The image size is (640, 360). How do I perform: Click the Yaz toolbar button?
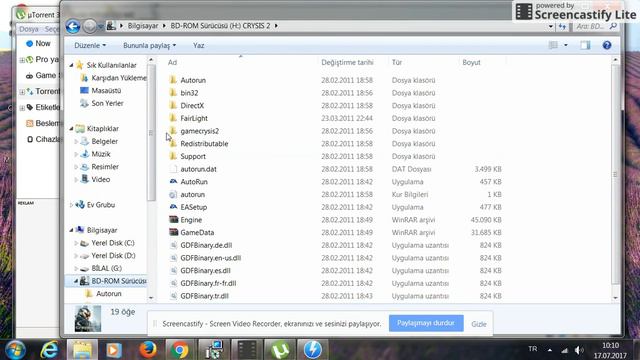(198, 45)
